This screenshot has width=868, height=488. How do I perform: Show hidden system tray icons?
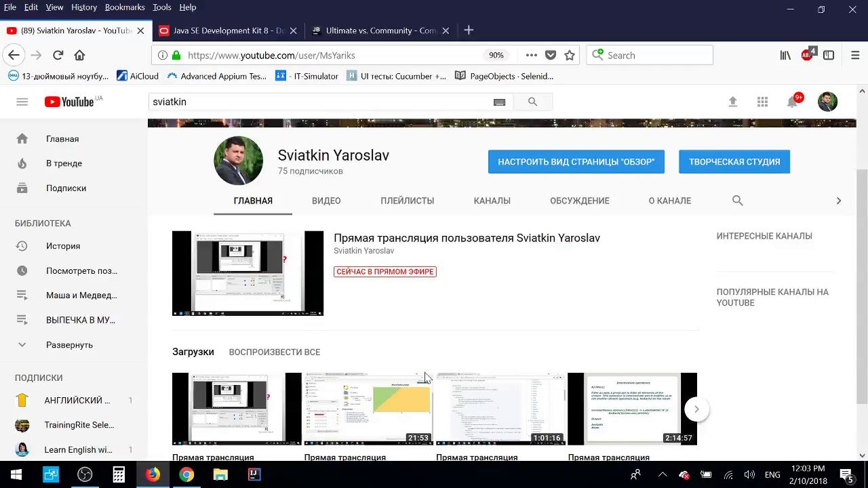coord(662,474)
